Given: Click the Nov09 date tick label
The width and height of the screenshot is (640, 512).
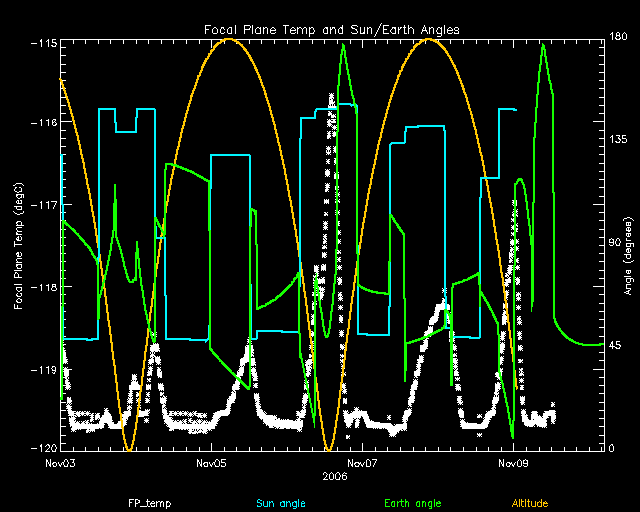Looking at the screenshot, I should coord(512,464).
